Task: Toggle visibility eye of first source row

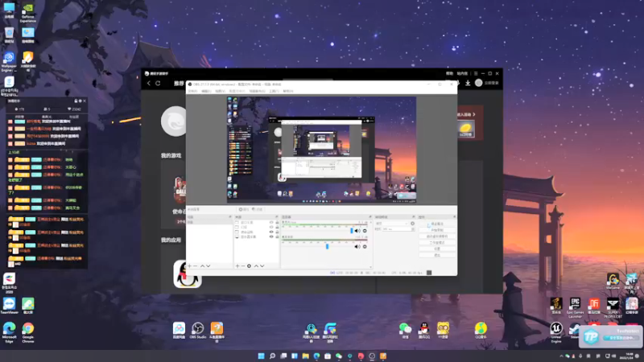Action: pyautogui.click(x=271, y=223)
